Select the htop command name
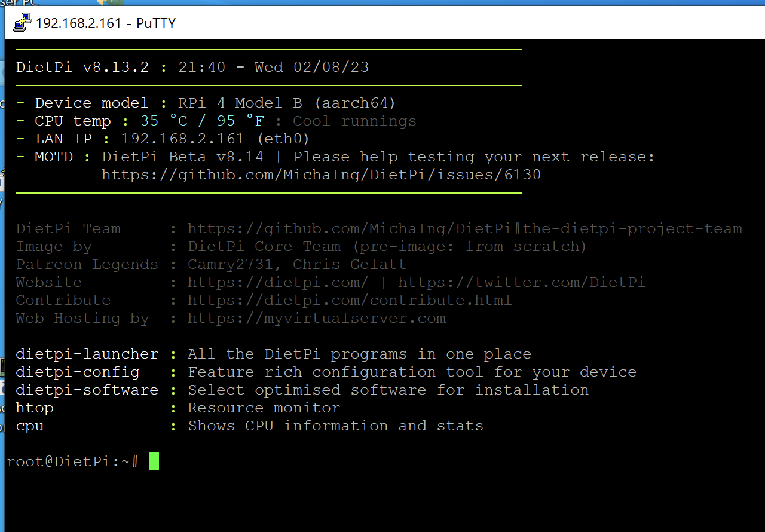Viewport: 765px width, 532px height. click(35, 408)
